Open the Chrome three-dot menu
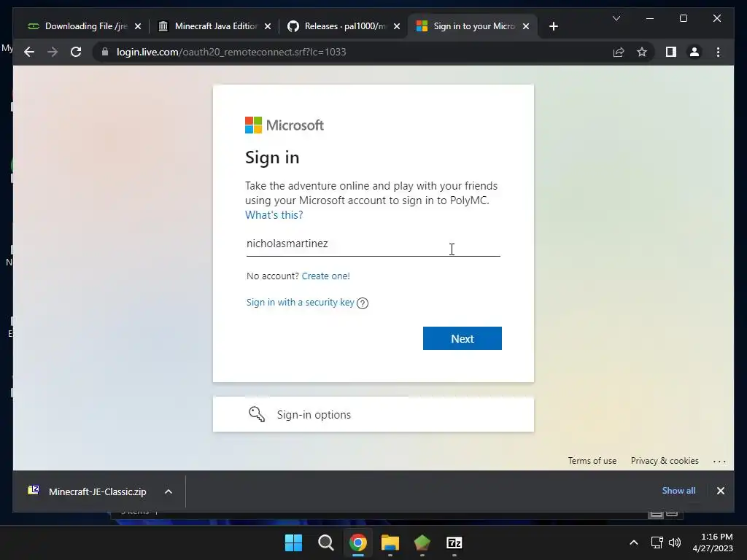Viewport: 747px width, 560px height. [x=718, y=52]
